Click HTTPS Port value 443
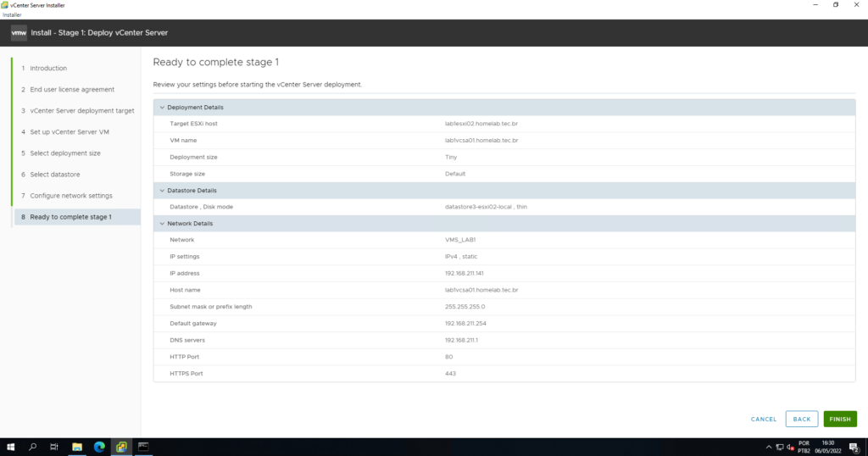The height and width of the screenshot is (456, 868). point(450,374)
